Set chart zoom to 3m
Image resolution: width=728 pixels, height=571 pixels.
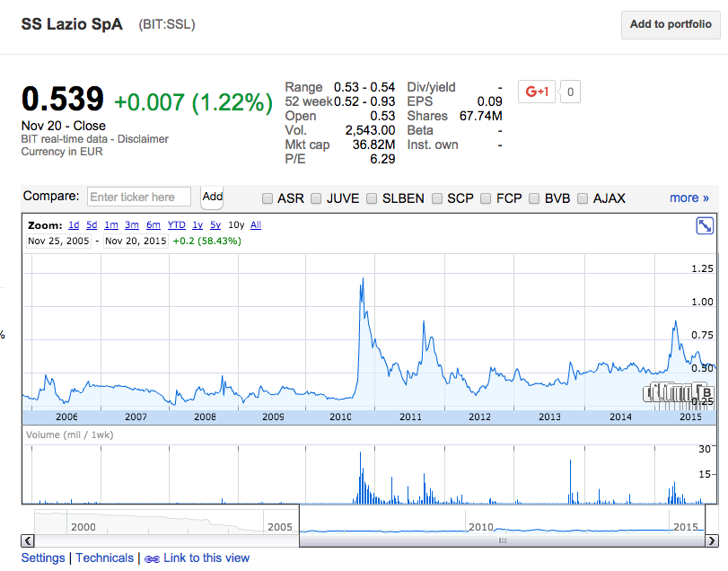pyautogui.click(x=132, y=225)
